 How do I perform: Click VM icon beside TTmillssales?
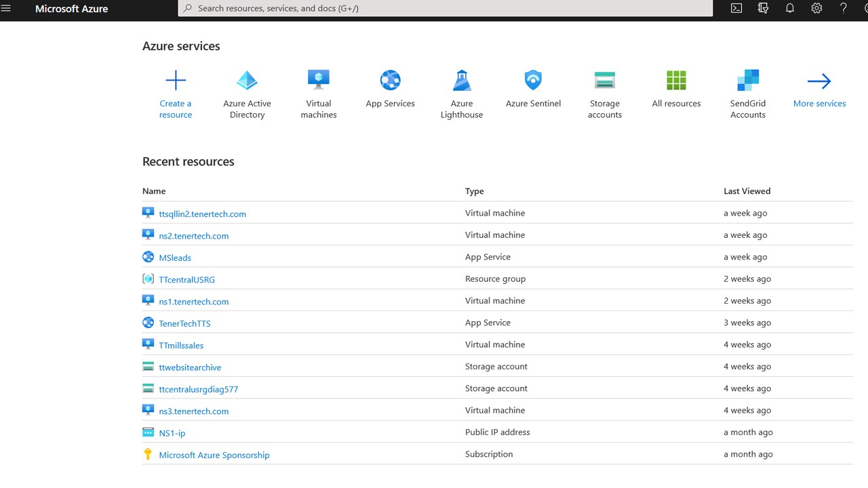(148, 344)
